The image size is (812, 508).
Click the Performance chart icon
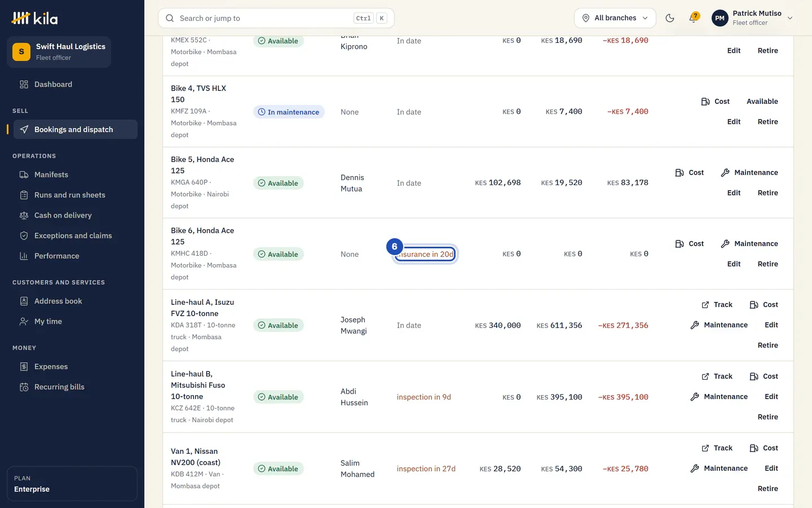point(24,256)
